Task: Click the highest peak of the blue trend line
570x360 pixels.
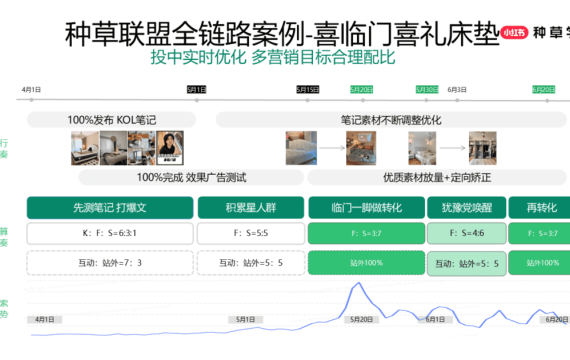Action: coord(358,283)
